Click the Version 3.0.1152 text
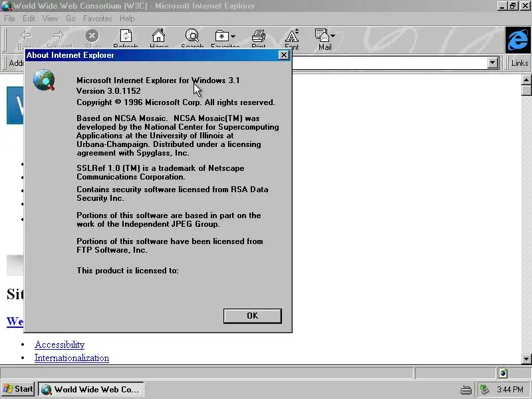Viewport: 532px width, 399px height. (108, 91)
